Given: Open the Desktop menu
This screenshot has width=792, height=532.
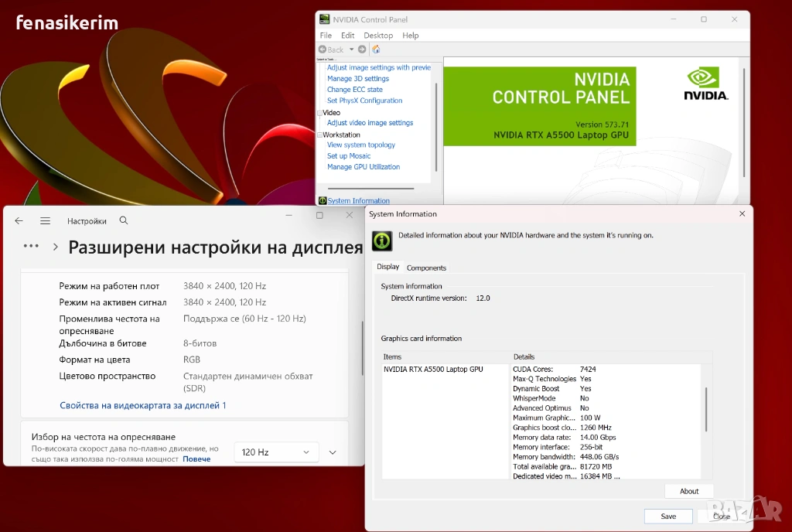Looking at the screenshot, I should tap(378, 36).
